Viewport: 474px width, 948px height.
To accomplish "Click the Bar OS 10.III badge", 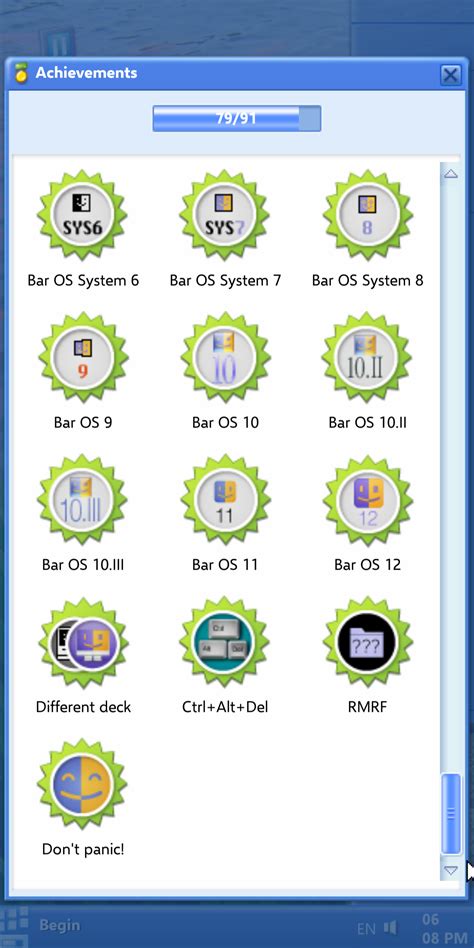I will click(x=83, y=500).
